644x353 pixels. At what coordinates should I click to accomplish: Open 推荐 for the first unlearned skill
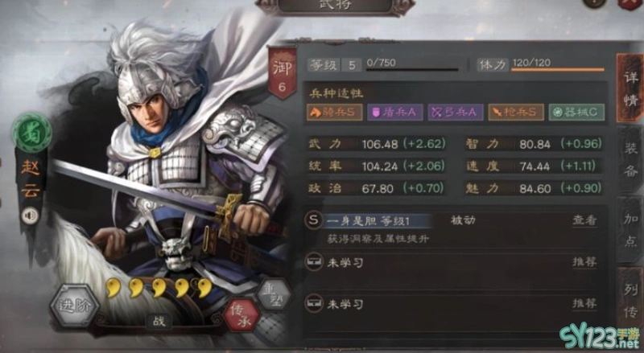(x=584, y=262)
